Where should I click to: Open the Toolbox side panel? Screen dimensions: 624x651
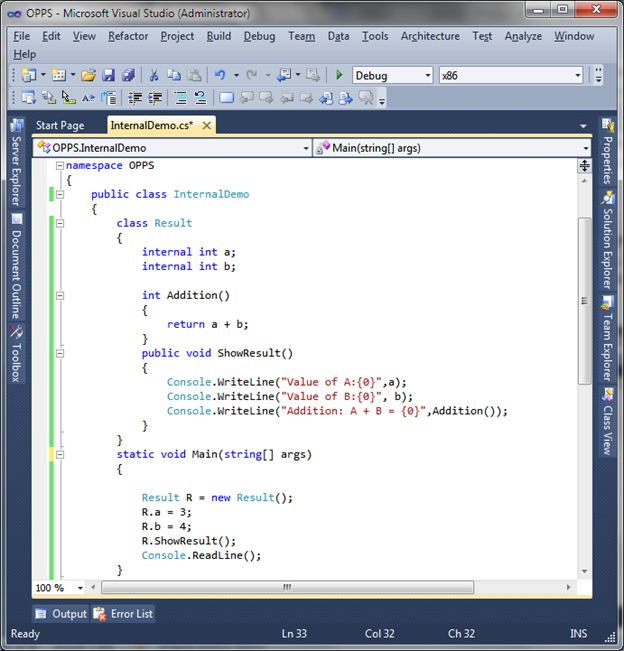click(16, 354)
